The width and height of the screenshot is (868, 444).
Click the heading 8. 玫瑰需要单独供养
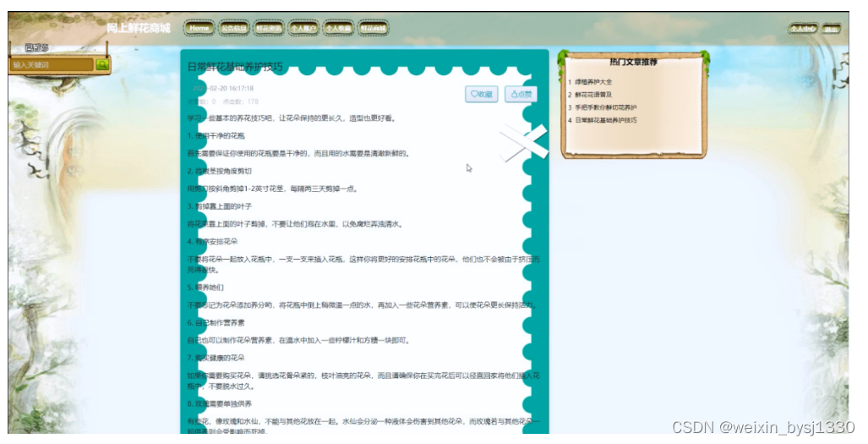pos(220,403)
